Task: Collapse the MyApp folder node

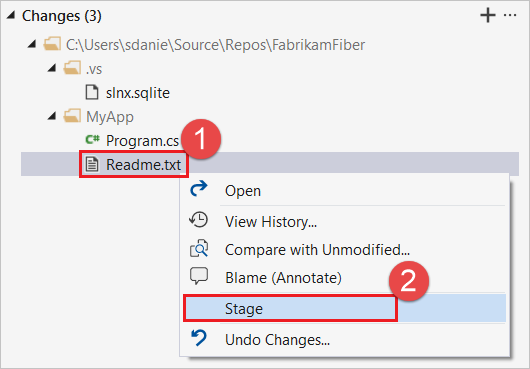Action: 52,116
